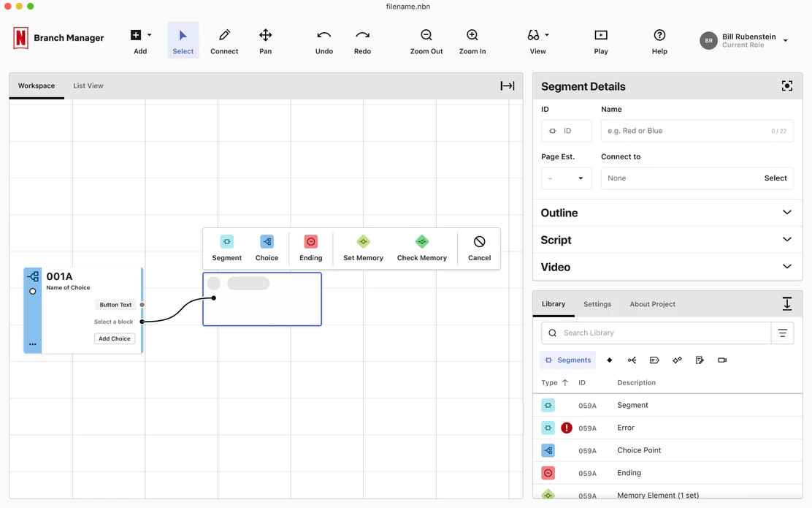
Task: Choose Ending in the block type popup
Action: (311, 249)
